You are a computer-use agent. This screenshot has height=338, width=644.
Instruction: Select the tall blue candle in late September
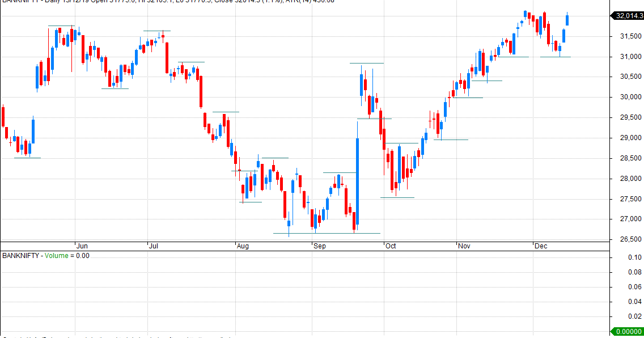click(x=357, y=181)
